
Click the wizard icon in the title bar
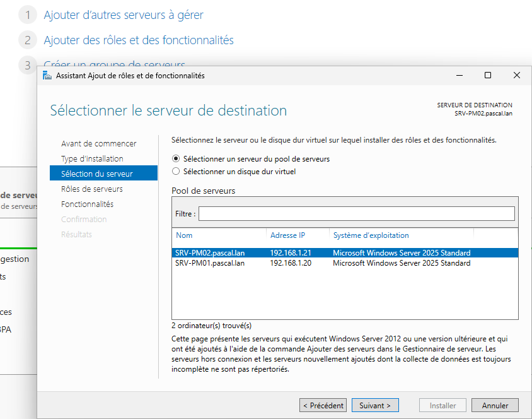[x=47, y=75]
